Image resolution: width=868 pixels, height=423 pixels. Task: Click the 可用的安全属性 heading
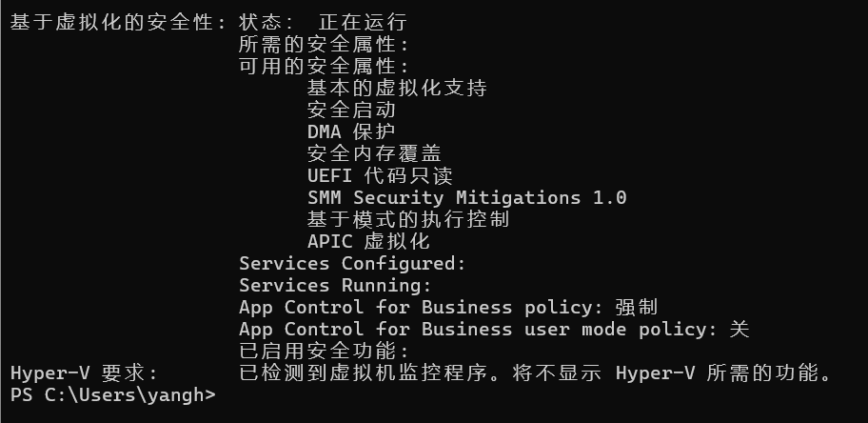click(x=324, y=66)
